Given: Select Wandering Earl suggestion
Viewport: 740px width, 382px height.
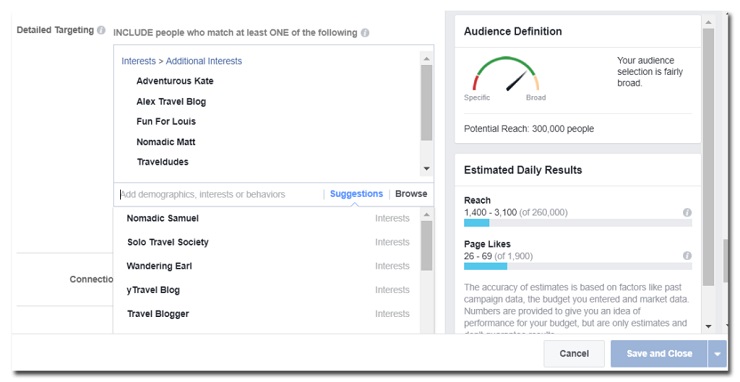Looking at the screenshot, I should (267, 266).
